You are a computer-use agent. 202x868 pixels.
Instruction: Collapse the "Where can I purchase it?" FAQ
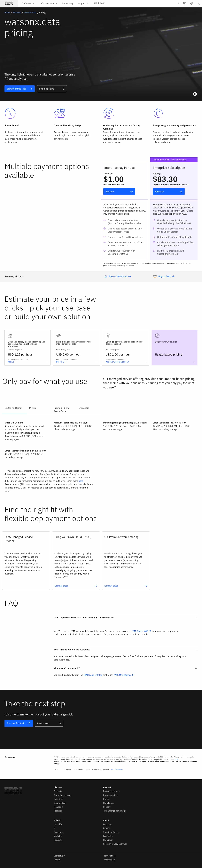point(196,668)
